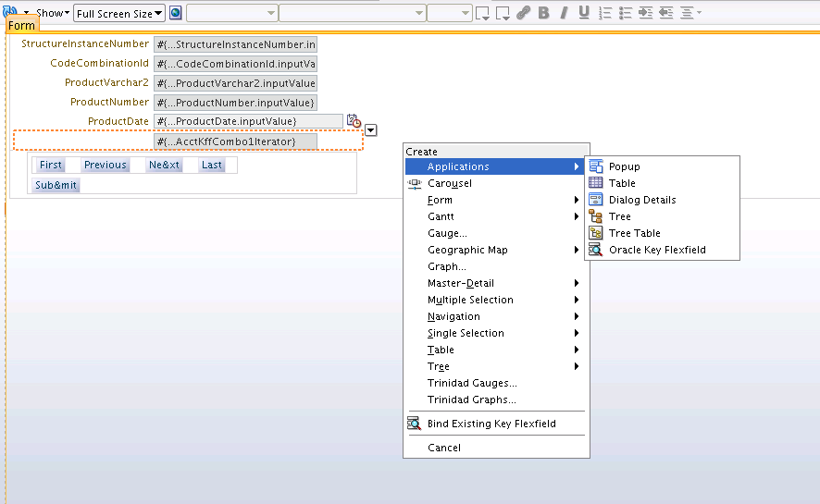Expand the Geographic Map submenu

[494, 251]
